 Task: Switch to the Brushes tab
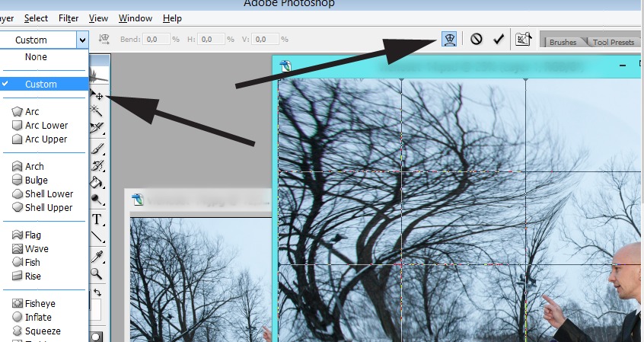563,42
